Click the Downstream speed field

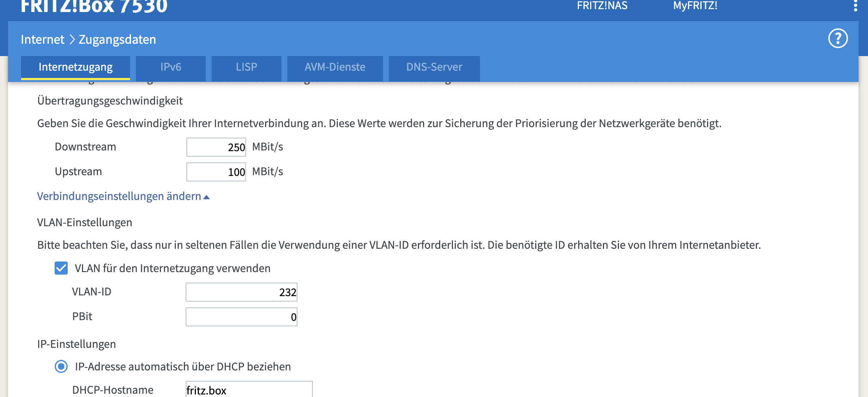(216, 147)
